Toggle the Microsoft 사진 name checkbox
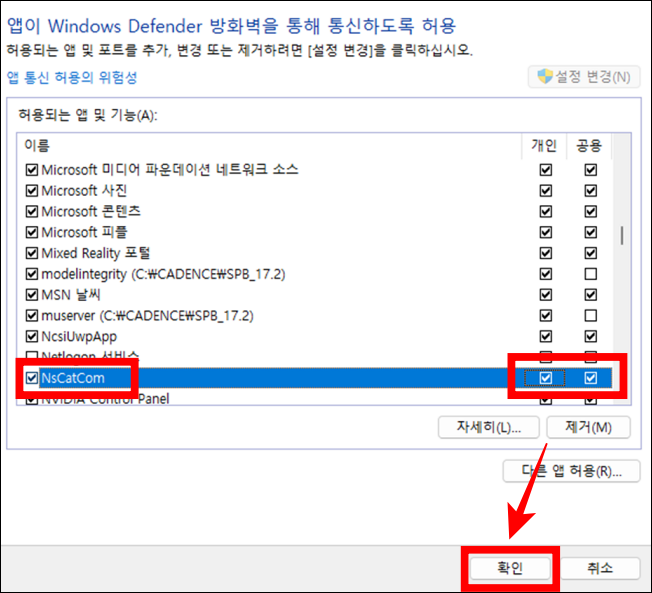Screen dimensions: 652x593 (x=32, y=191)
